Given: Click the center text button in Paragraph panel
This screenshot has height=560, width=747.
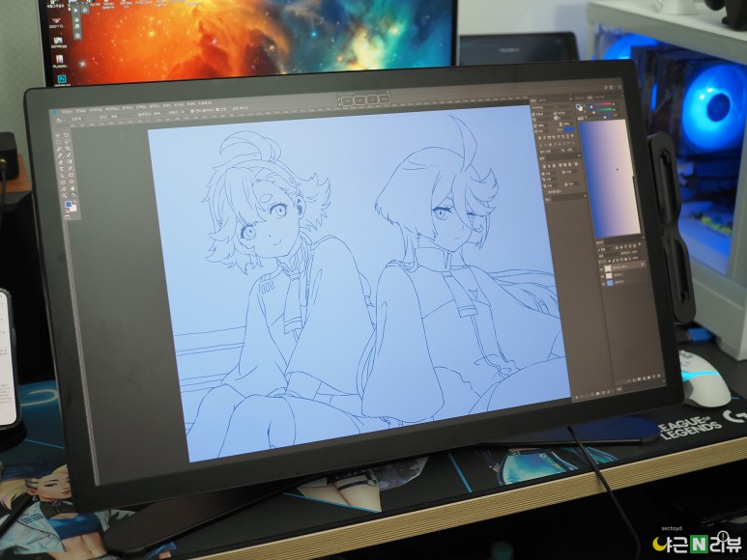Looking at the screenshot, I should click(x=549, y=166).
